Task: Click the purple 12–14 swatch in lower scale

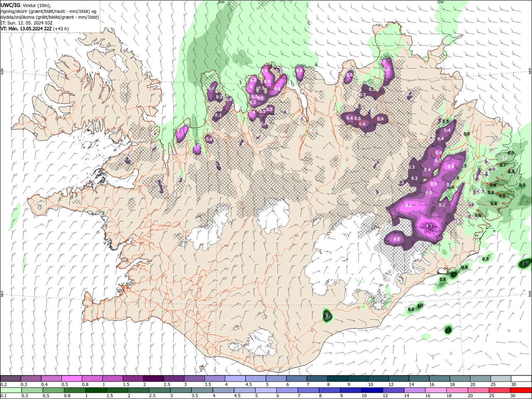Action: tap(393, 390)
